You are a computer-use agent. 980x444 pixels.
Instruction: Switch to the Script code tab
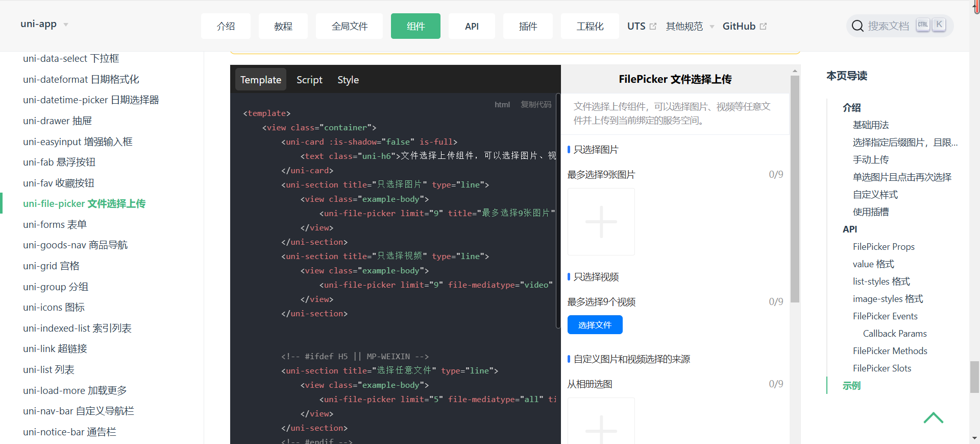[x=309, y=80]
